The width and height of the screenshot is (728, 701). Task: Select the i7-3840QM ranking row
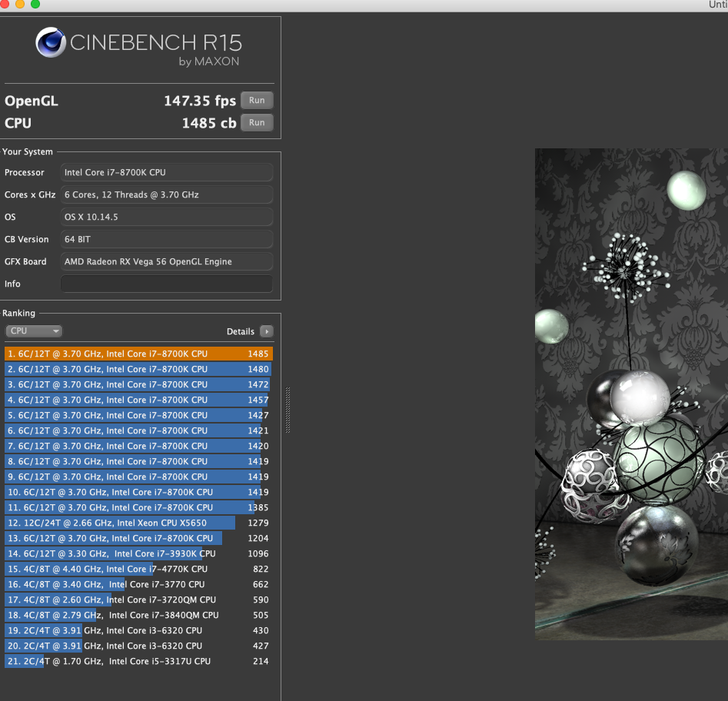[138, 615]
